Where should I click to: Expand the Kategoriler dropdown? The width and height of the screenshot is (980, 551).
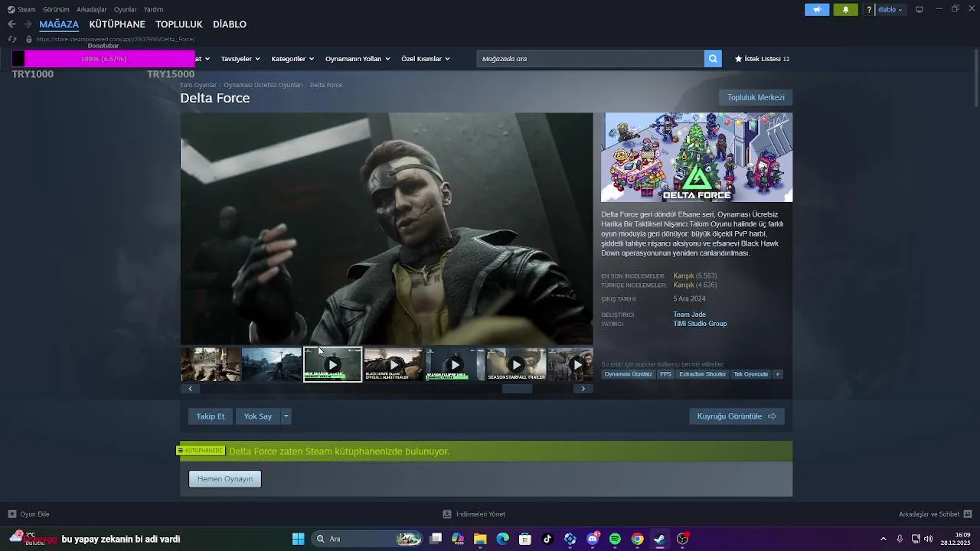click(292, 59)
